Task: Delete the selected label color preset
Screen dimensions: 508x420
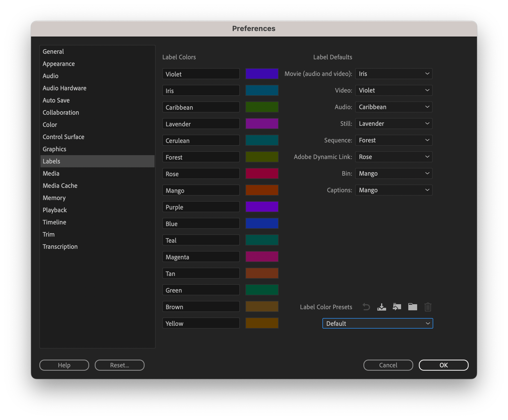Action: [x=428, y=307]
